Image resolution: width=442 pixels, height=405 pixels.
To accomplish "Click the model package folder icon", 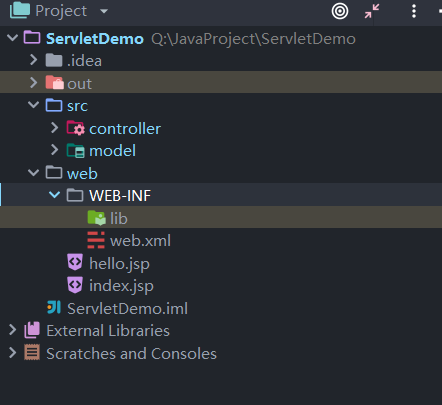I will 76,150.
